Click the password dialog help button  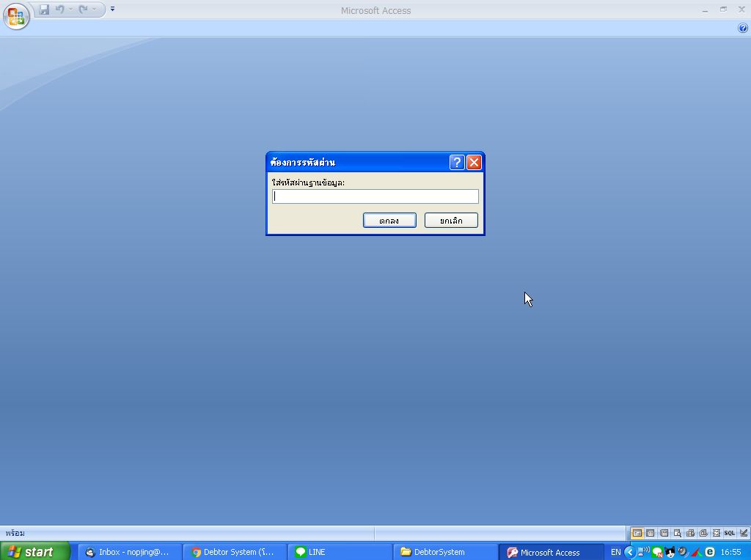point(457,163)
